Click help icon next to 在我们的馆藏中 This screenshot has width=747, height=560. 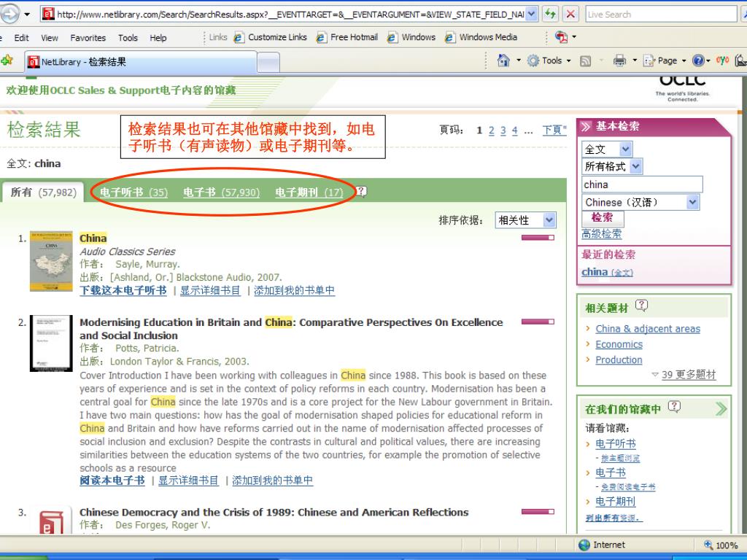click(674, 406)
